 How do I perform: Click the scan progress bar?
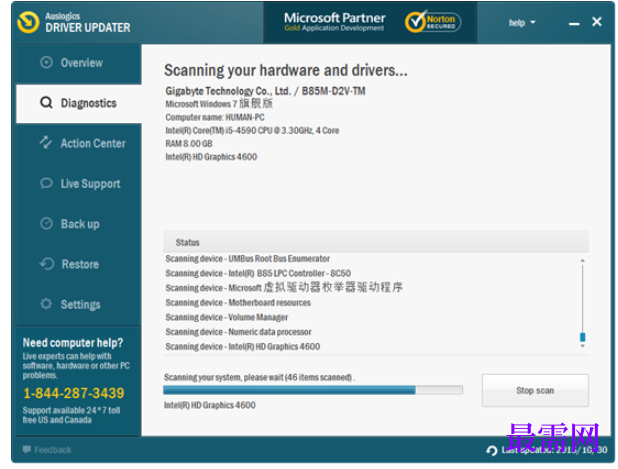pos(313,390)
